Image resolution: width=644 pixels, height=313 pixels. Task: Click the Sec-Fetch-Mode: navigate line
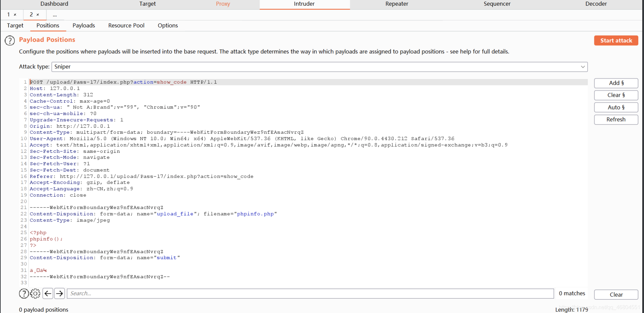click(70, 158)
